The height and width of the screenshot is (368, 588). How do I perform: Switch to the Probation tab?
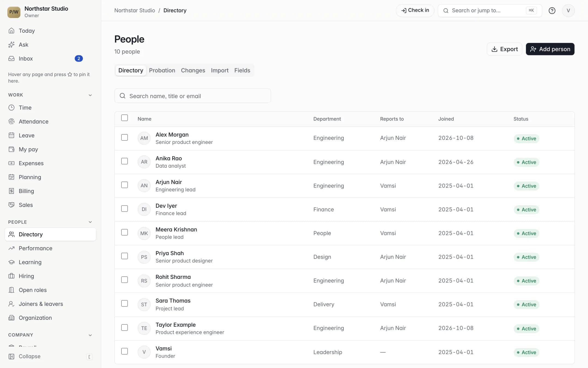point(162,70)
